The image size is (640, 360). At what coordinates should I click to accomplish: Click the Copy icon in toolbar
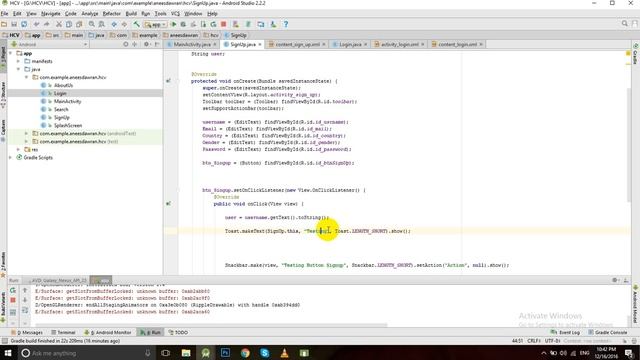(69, 24)
